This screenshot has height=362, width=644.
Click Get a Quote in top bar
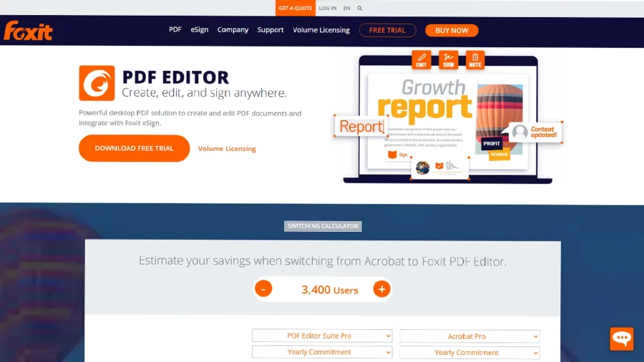click(295, 8)
